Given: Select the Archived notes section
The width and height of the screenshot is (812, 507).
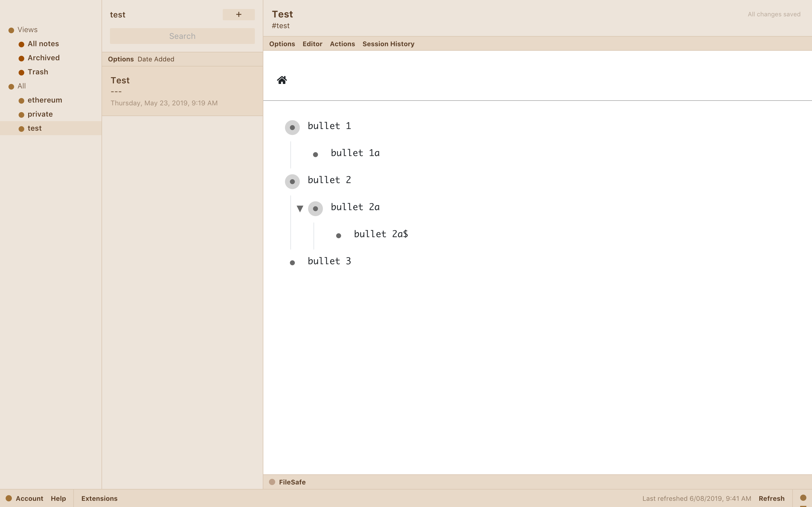Looking at the screenshot, I should 43,57.
